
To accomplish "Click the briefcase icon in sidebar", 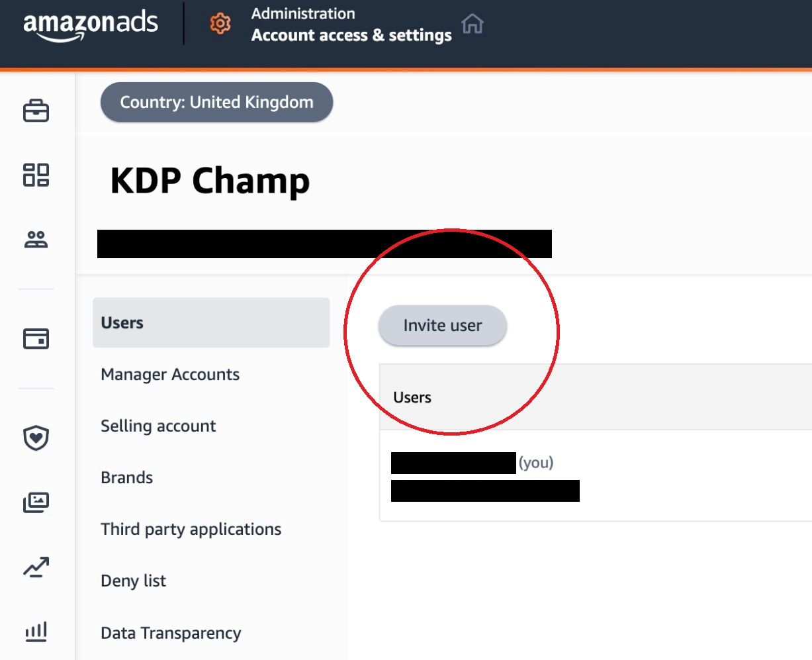I will [36, 111].
